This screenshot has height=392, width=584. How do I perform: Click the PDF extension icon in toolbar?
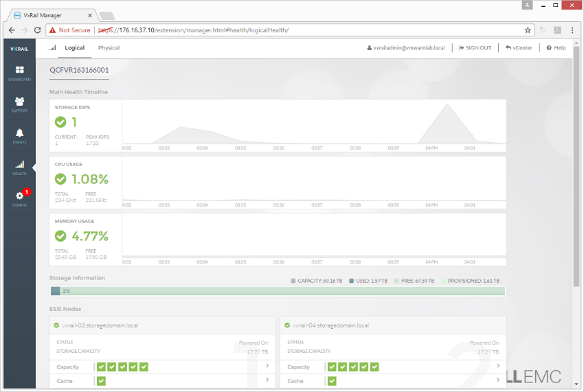point(558,30)
